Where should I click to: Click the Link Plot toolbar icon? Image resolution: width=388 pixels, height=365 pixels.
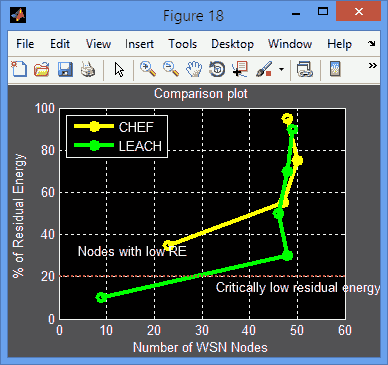(305, 70)
